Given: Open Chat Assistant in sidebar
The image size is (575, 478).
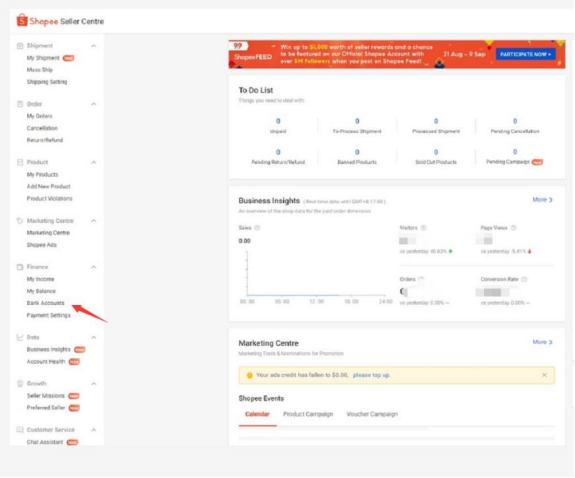Looking at the screenshot, I should (x=45, y=442).
